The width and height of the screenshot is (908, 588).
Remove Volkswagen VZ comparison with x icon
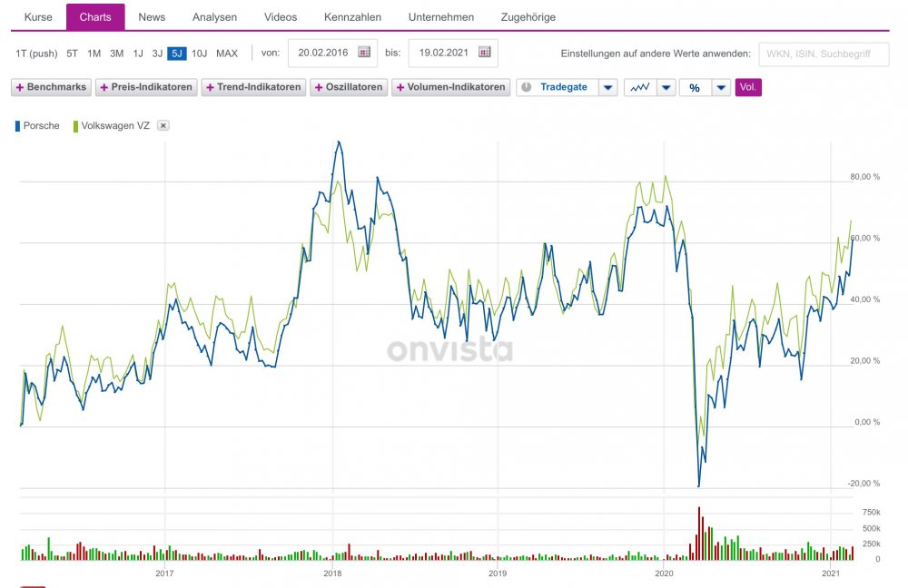click(x=163, y=125)
